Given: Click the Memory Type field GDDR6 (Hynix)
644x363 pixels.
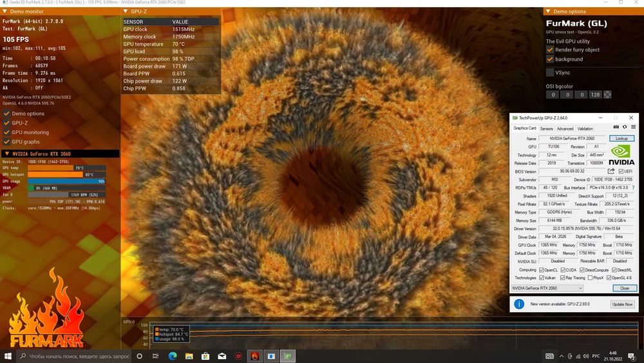Looking at the screenshot, I should (559, 212).
